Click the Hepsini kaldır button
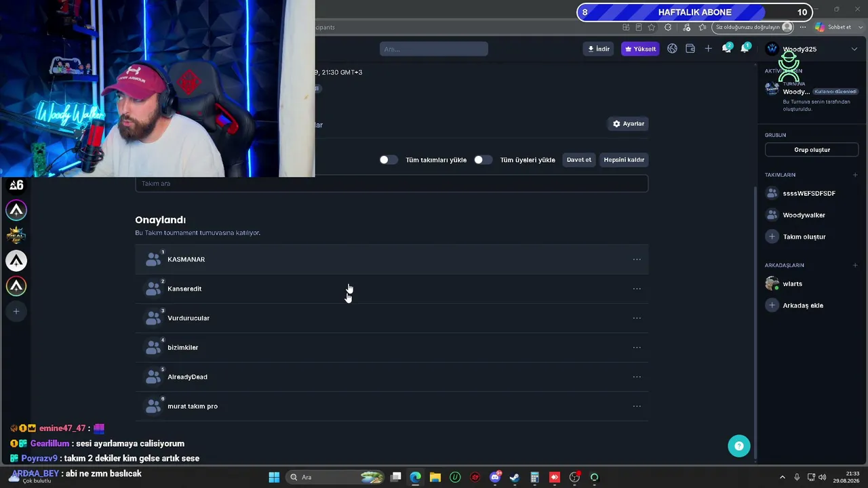This screenshot has height=488, width=868. tap(624, 160)
